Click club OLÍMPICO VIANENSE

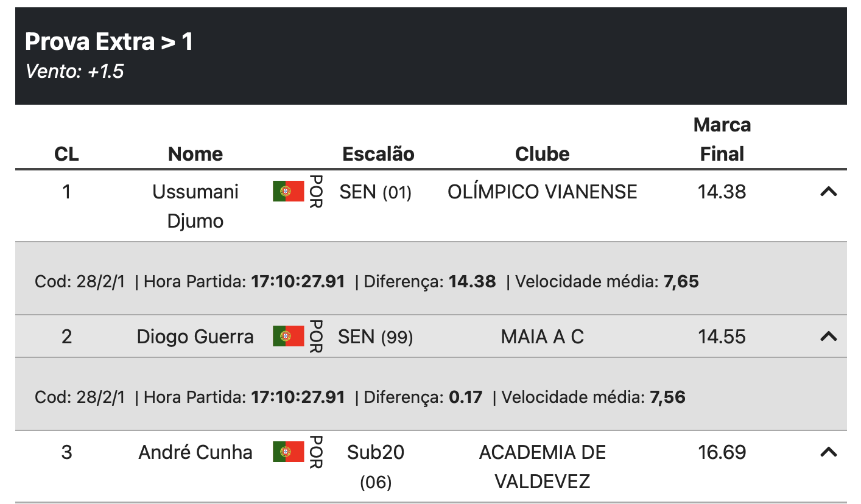pyautogui.click(x=543, y=192)
